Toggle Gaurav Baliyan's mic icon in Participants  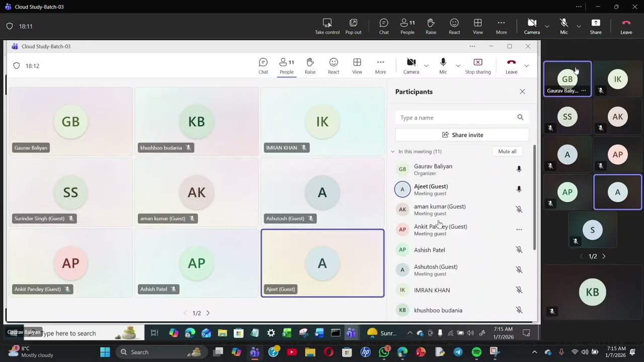[x=519, y=169]
